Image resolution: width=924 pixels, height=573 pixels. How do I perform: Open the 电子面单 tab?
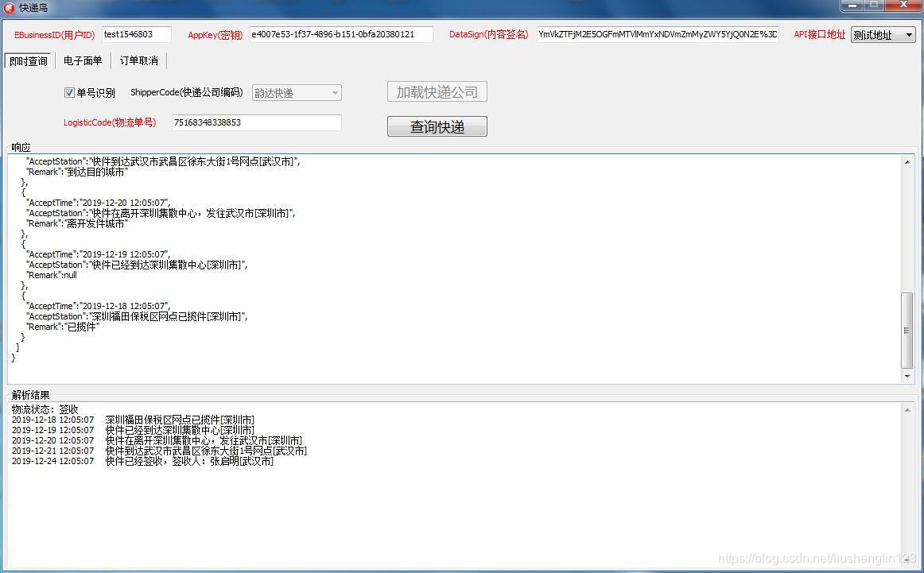point(83,60)
